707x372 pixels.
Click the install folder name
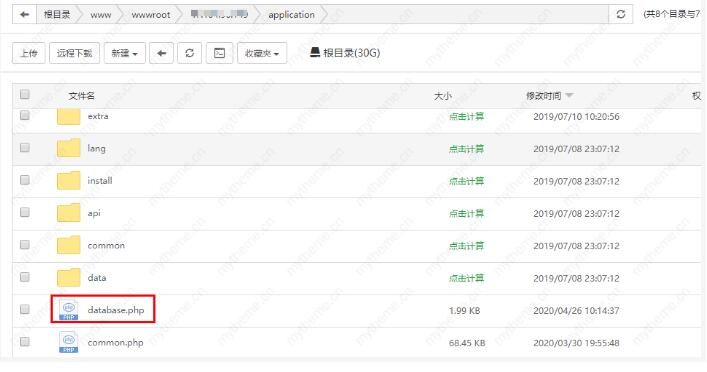tap(100, 181)
